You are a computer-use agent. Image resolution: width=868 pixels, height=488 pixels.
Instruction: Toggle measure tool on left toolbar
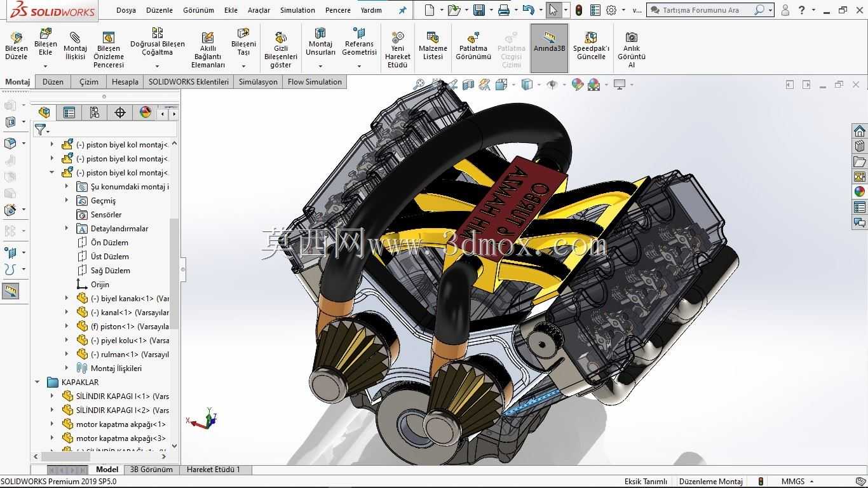pos(11,291)
